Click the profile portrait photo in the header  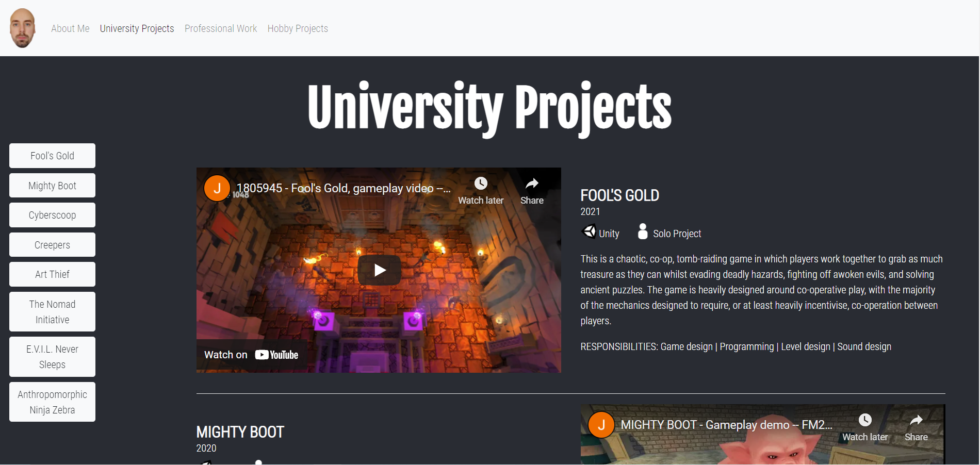[x=23, y=28]
